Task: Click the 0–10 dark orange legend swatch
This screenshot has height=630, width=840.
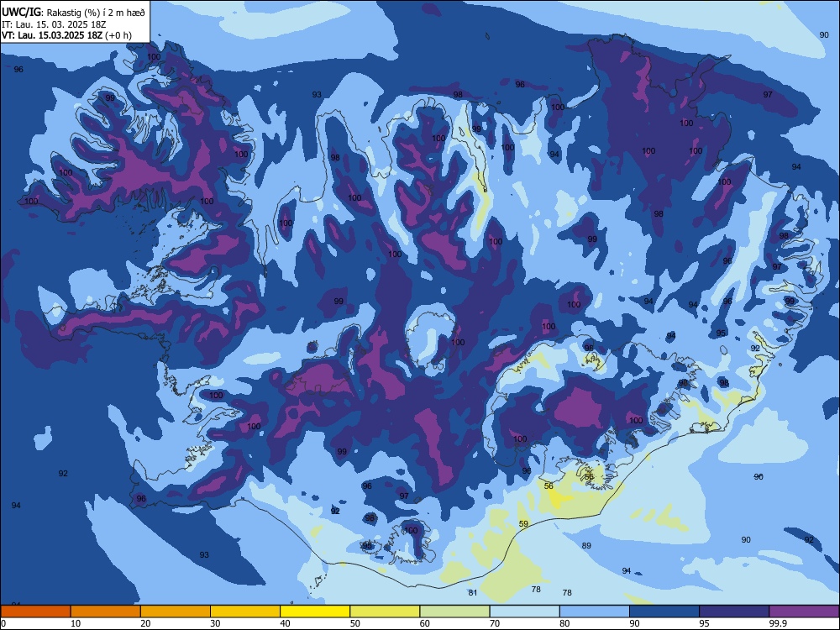Action: 35,612
